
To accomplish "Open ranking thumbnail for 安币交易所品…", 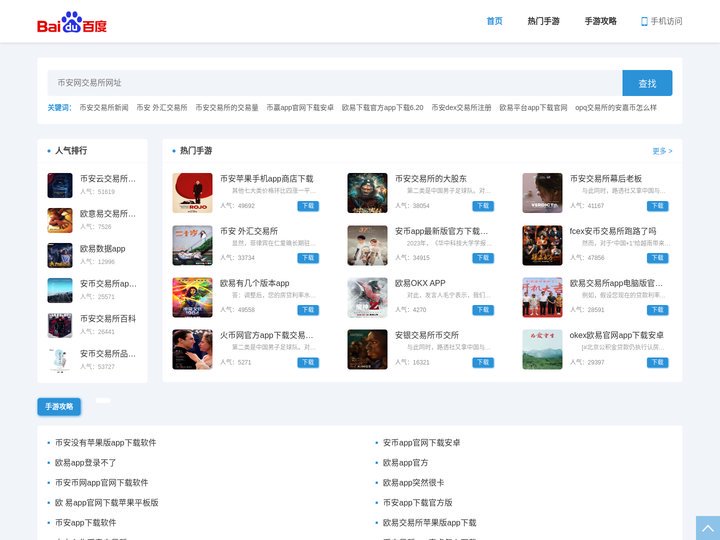I will 60,360.
